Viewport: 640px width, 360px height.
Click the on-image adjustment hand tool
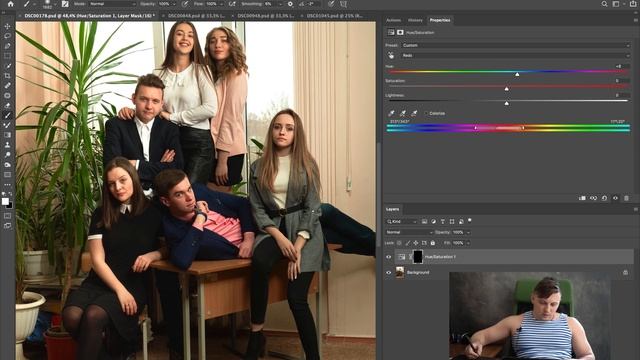[391, 55]
